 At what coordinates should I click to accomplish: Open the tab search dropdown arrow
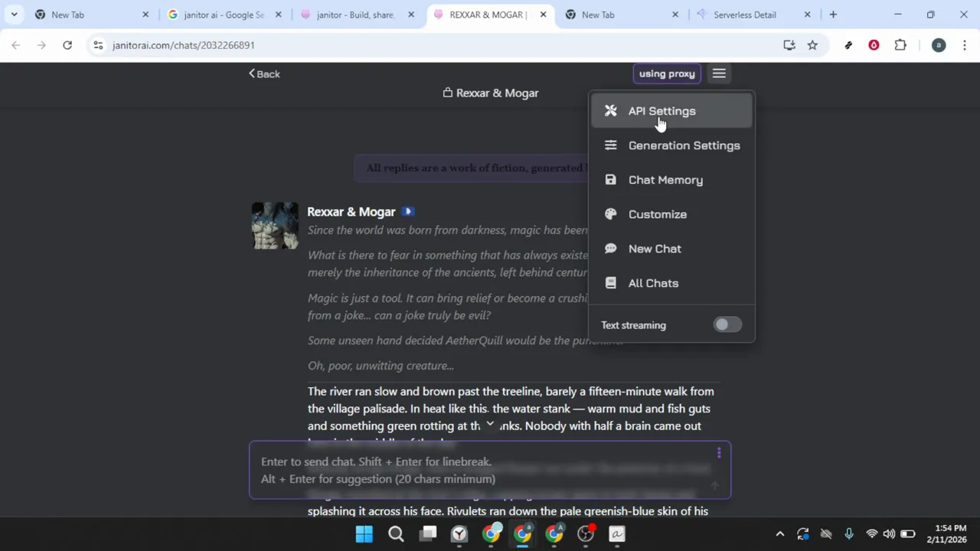pos(14,15)
